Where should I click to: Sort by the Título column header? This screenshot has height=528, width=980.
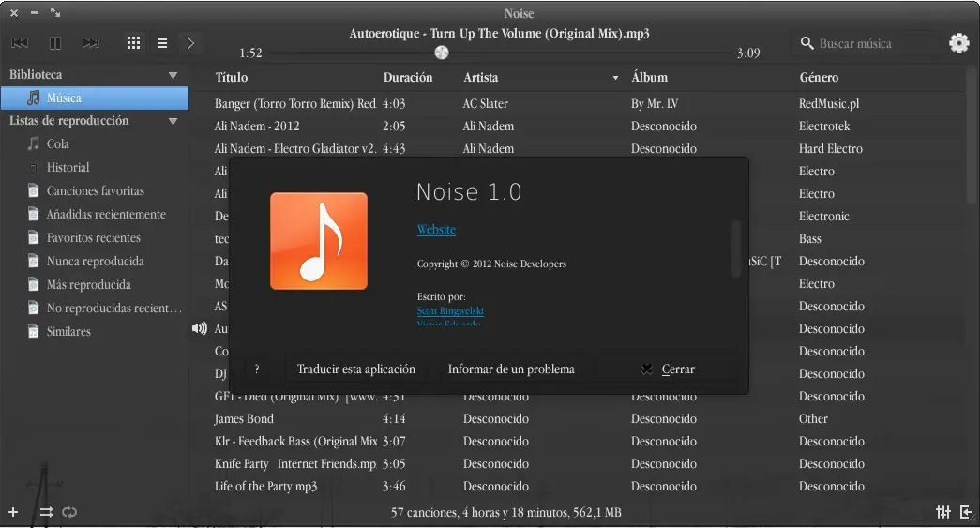click(x=232, y=78)
